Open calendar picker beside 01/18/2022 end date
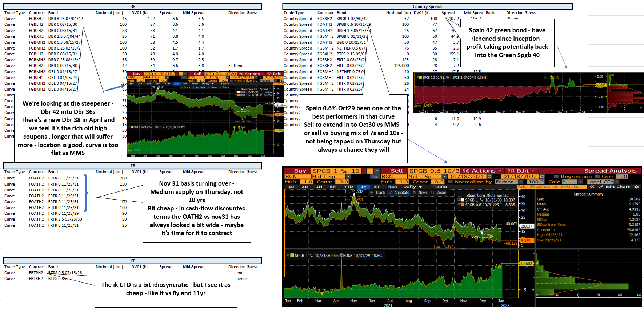This screenshot has width=644, height=312. 542,177
